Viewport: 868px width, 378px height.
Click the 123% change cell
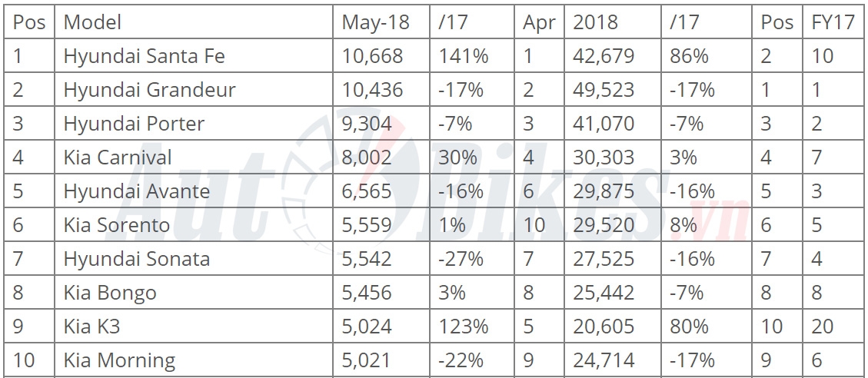point(463,327)
